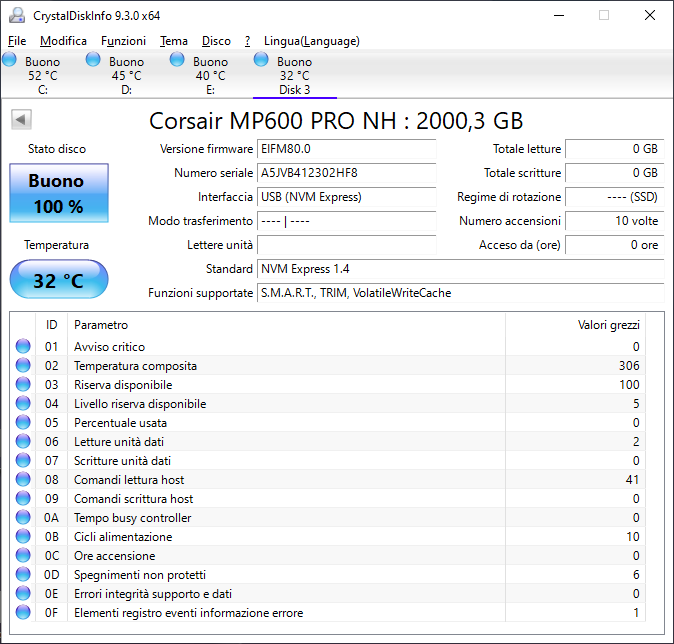Click the Interfaccia field USB (NVM Express)
Screen dimensions: 674x644
point(346,197)
